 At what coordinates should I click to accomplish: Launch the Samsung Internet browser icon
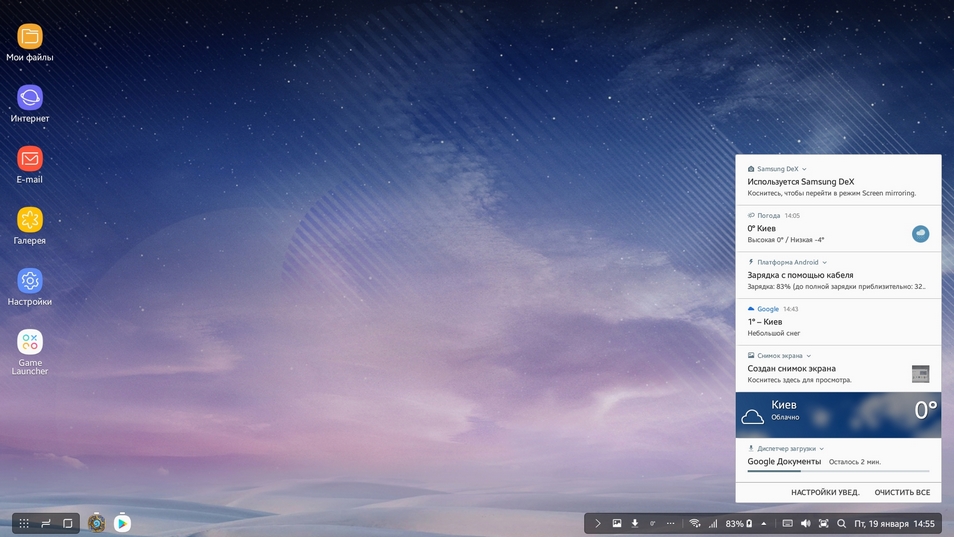pos(29,97)
